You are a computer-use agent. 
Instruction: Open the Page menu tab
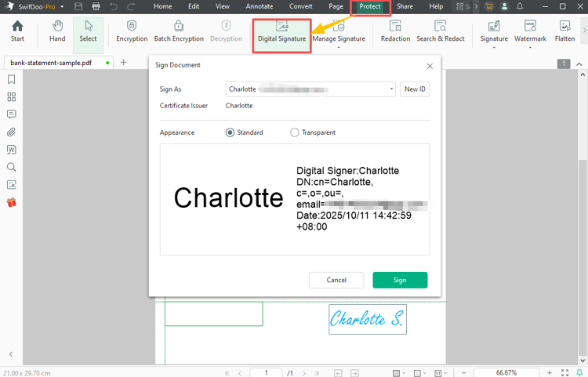(336, 6)
